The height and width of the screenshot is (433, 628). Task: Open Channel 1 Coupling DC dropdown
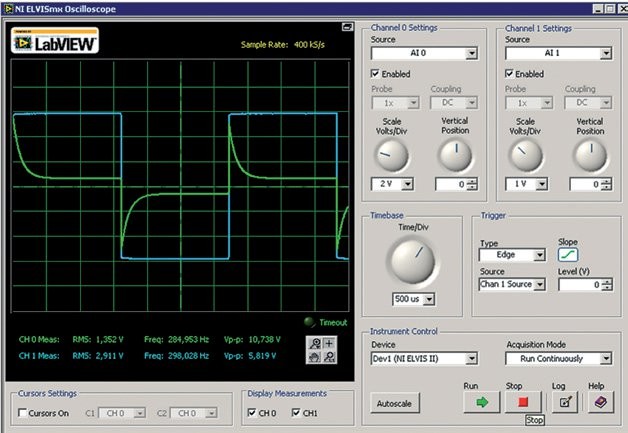click(x=588, y=103)
